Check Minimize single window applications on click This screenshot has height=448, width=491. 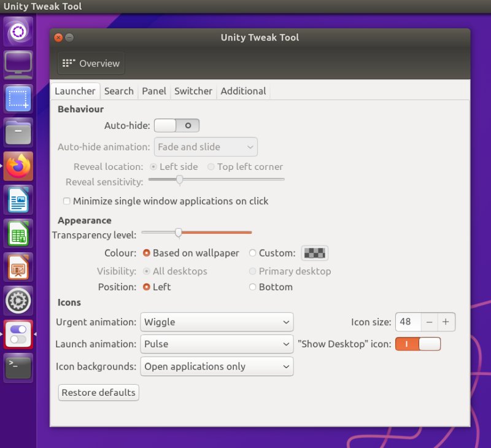click(x=66, y=201)
